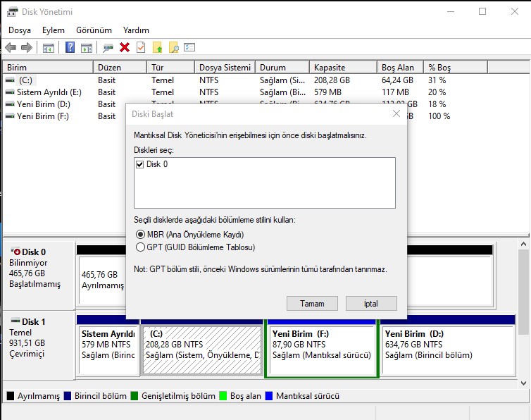Click the drive icon of Sistem Ayrıldı (E:)
Screen dimensions: 531x420
pyautogui.click(x=10, y=92)
